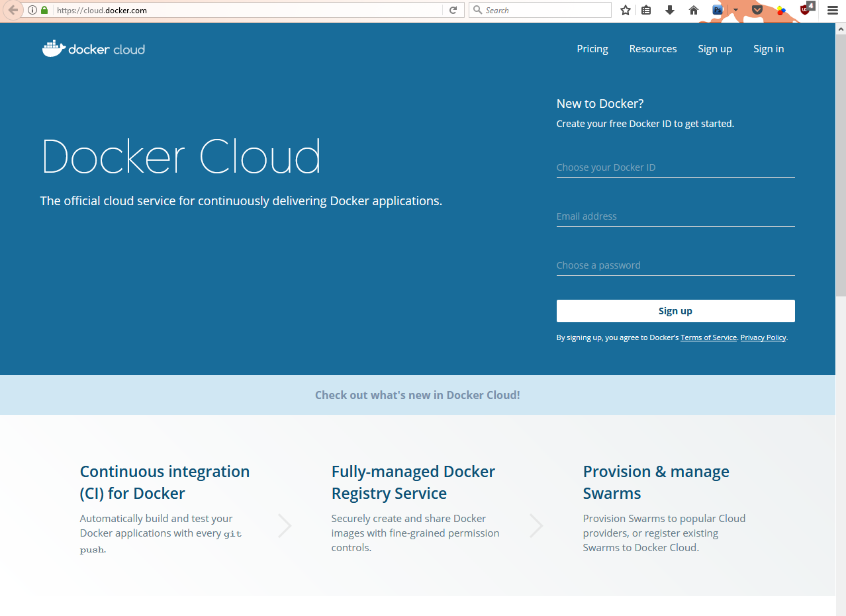This screenshot has height=616, width=846.
Task: Open the Terms of Service link
Action: pos(708,337)
